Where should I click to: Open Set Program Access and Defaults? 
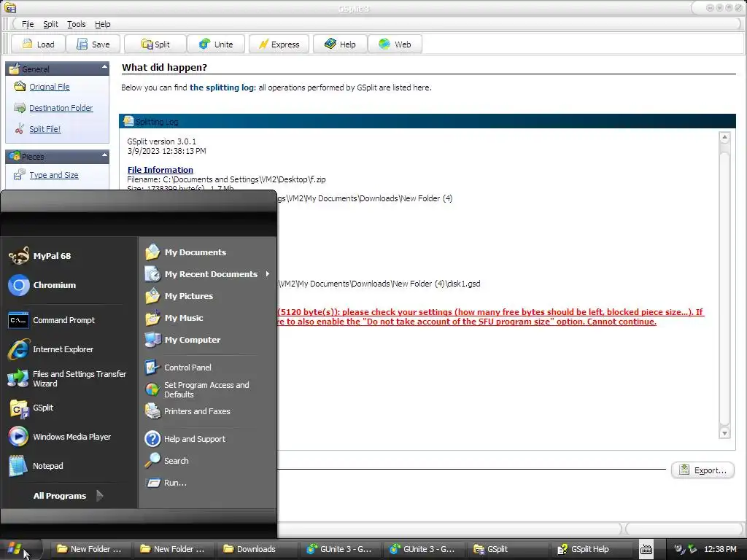[208, 389]
